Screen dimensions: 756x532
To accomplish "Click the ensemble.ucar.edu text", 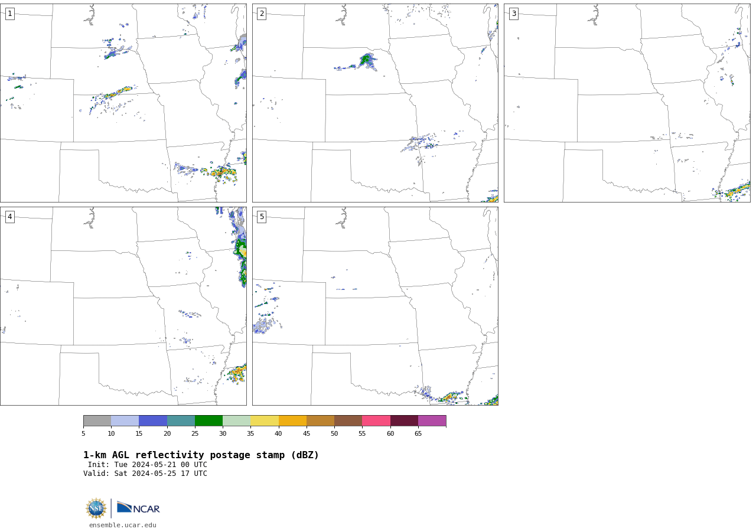I will [x=123, y=526].
